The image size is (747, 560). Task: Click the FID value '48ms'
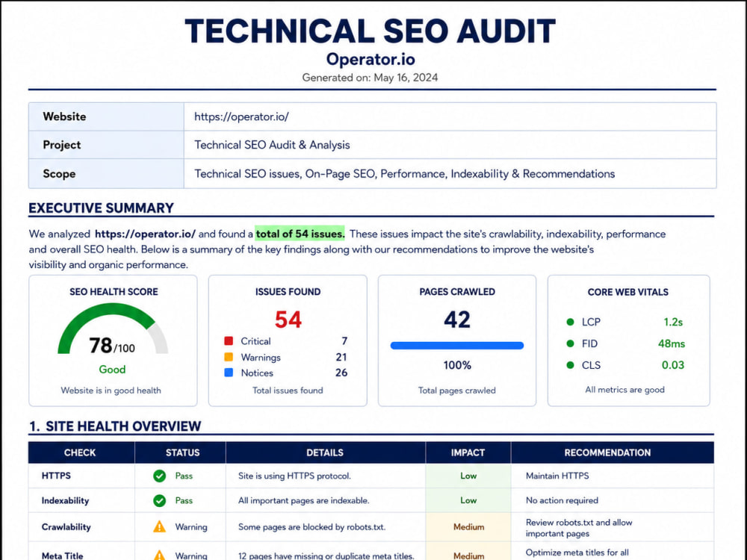point(672,343)
